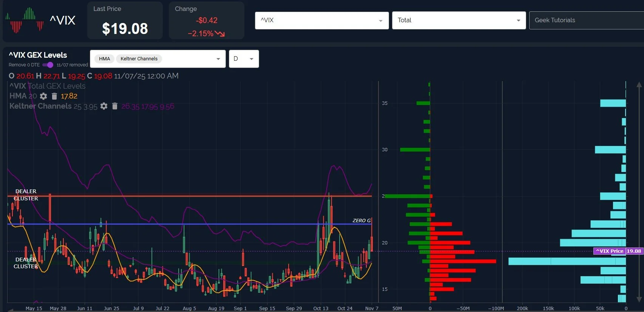Click the 11/07 removed label
Image resolution: width=644 pixels, height=312 pixels.
pos(72,65)
